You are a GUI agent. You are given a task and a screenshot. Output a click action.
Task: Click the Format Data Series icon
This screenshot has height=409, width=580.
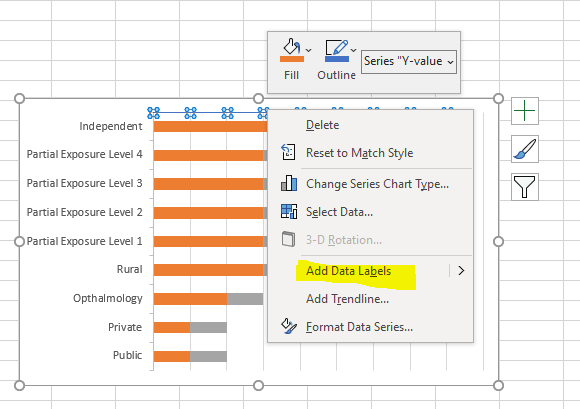[289, 326]
